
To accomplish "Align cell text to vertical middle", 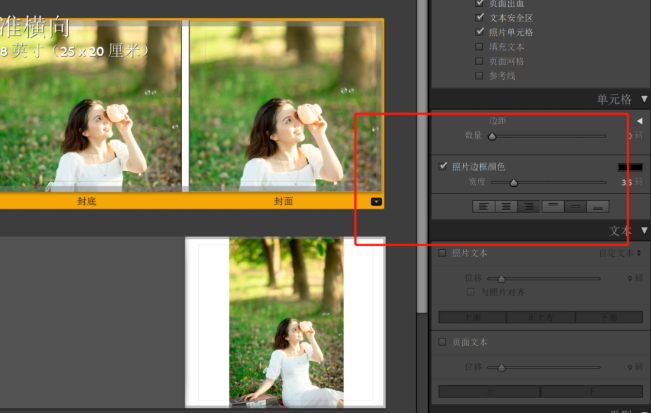I will click(575, 206).
